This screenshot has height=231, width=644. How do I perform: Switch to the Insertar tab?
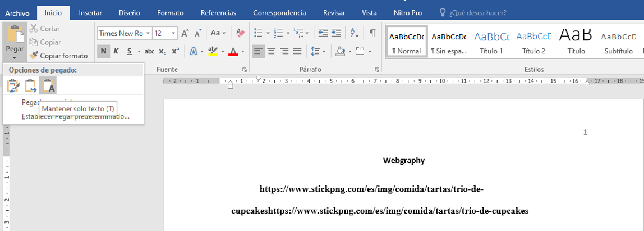coord(90,12)
